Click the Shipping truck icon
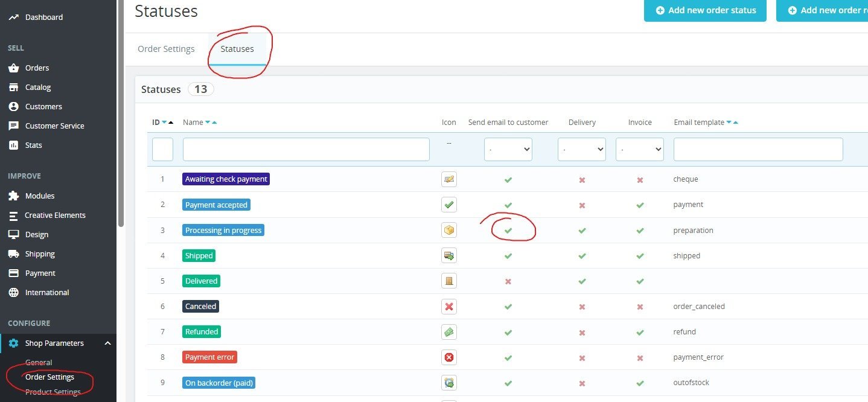Screen dimensions: 868x402 click(13, 254)
